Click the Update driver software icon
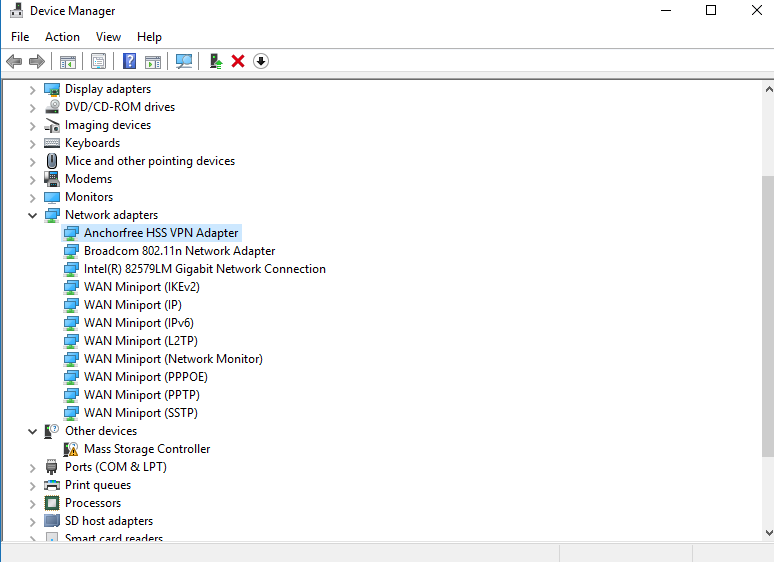The width and height of the screenshot is (774, 562). [x=215, y=62]
